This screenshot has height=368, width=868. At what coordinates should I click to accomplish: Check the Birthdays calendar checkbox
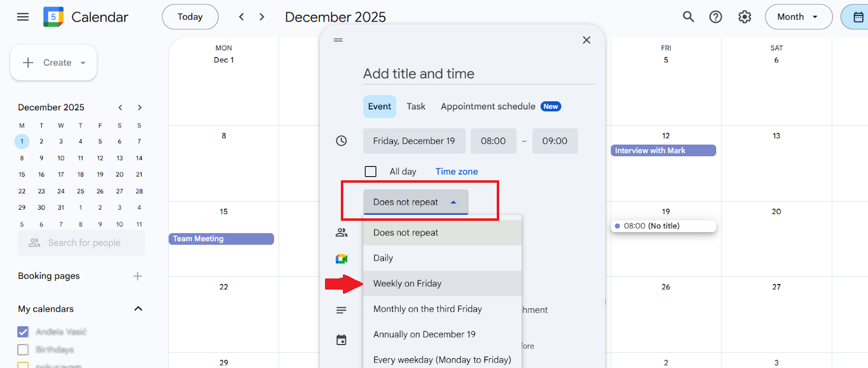tap(23, 350)
